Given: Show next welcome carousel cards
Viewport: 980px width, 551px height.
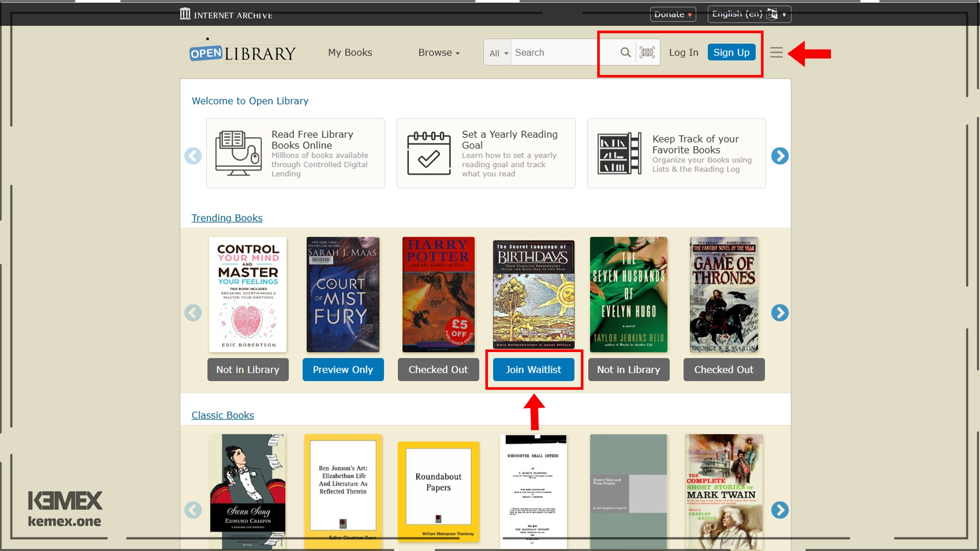Looking at the screenshot, I should (x=779, y=156).
